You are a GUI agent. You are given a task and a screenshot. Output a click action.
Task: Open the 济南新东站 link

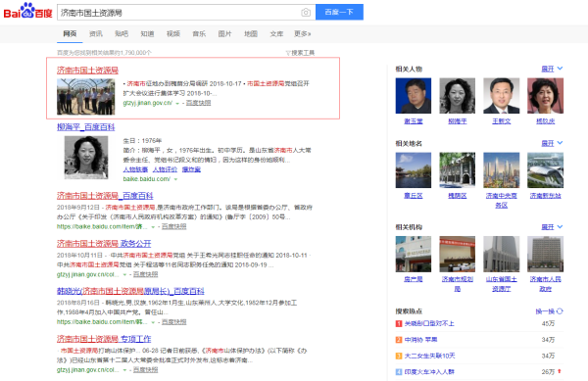point(545,196)
